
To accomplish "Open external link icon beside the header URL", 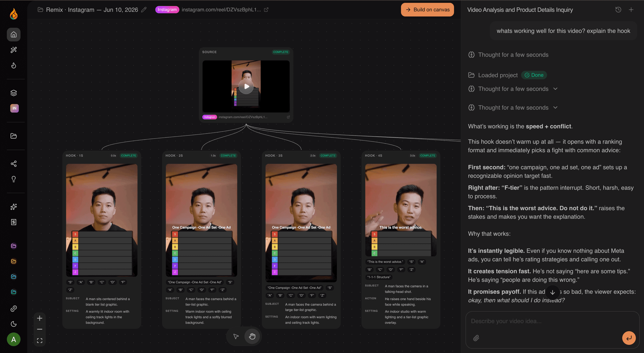I will (266, 10).
